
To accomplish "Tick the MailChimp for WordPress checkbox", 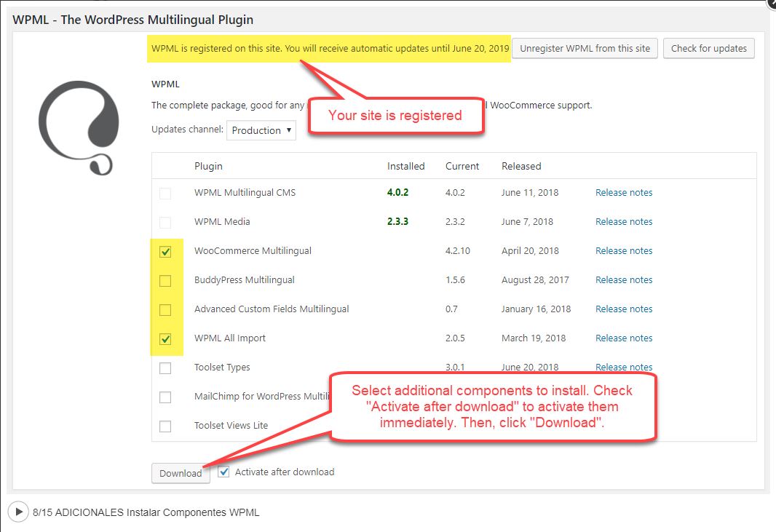I will click(165, 397).
